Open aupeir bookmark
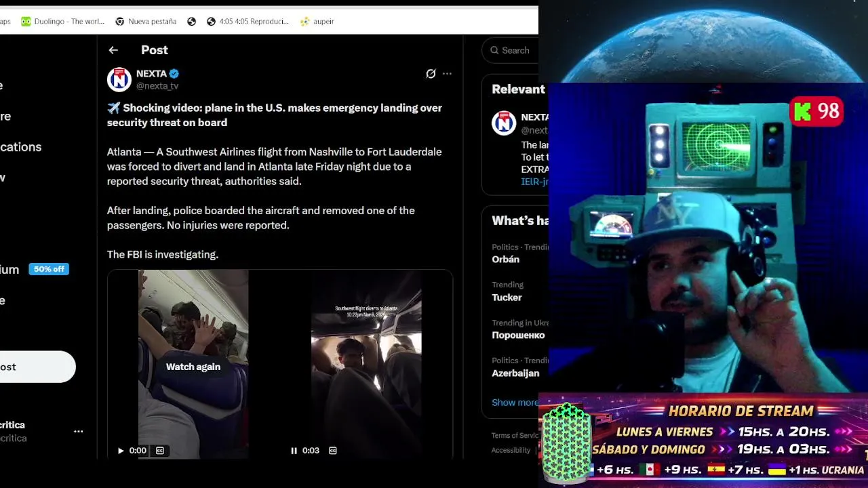This screenshot has height=488, width=868. click(x=317, y=21)
